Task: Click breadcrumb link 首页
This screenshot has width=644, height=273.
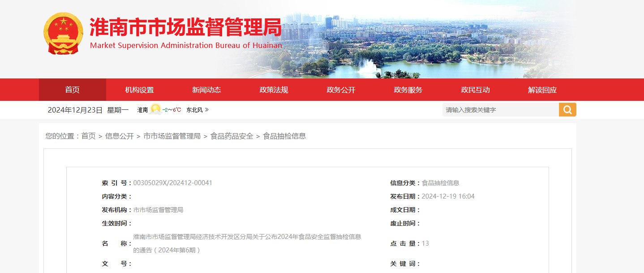Action: 88,136
